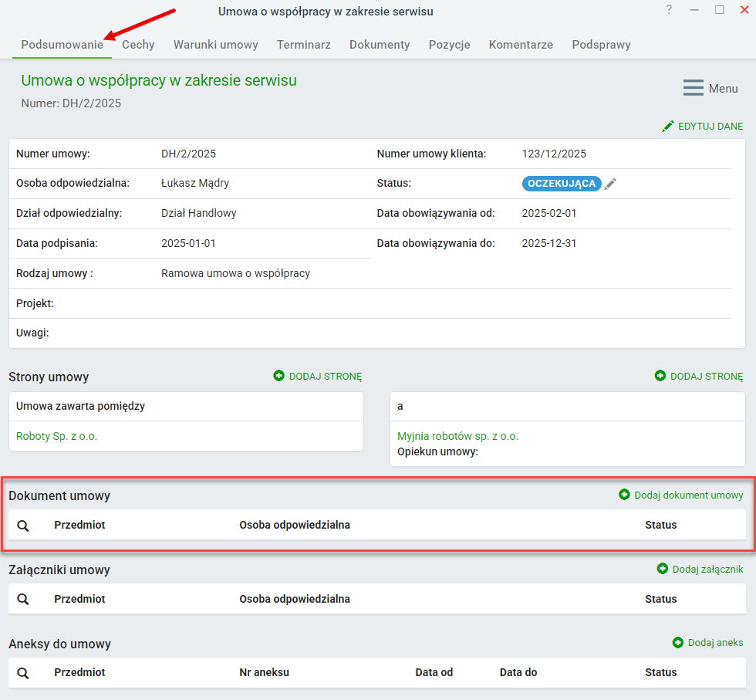Click the plus icon of right Dodaj stronę
This screenshot has width=756, height=700.
[660, 376]
